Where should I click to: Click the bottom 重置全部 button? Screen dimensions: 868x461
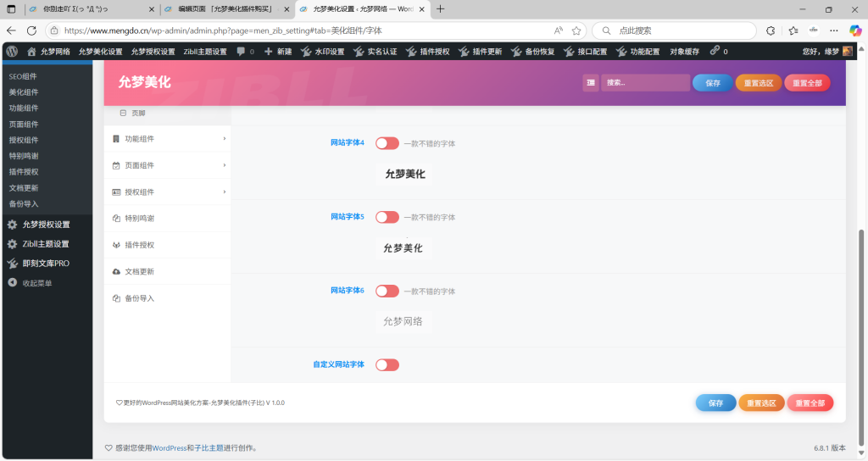(810, 403)
